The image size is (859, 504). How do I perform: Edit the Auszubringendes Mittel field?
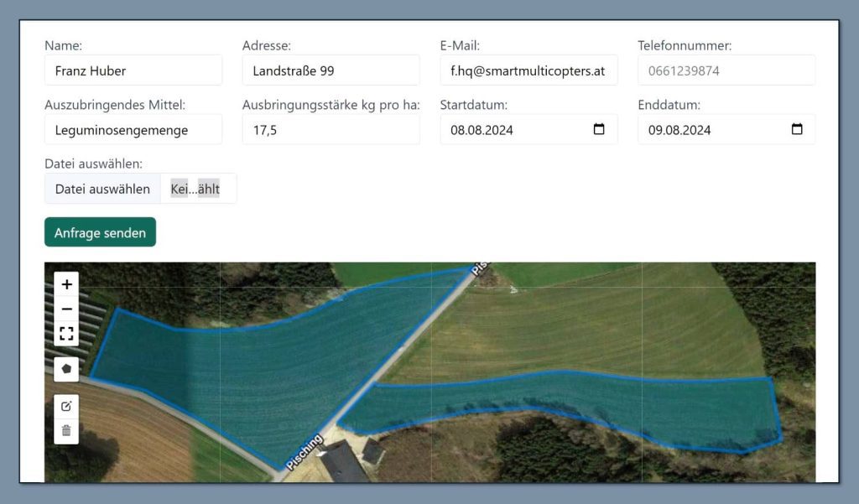tap(133, 130)
